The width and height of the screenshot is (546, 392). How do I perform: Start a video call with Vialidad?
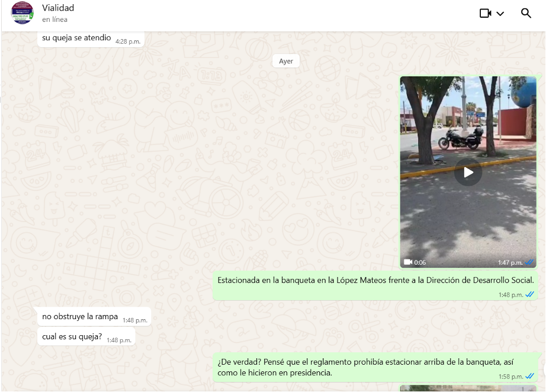[x=485, y=13]
